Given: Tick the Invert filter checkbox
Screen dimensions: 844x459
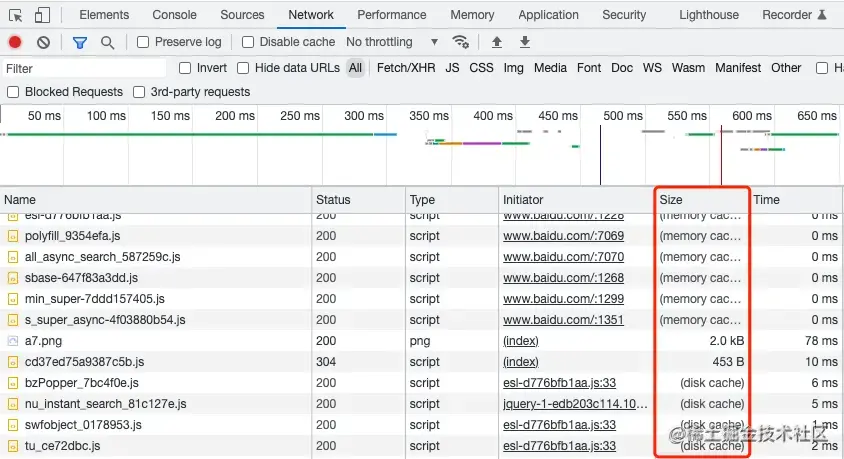Looking at the screenshot, I should pyautogui.click(x=185, y=68).
